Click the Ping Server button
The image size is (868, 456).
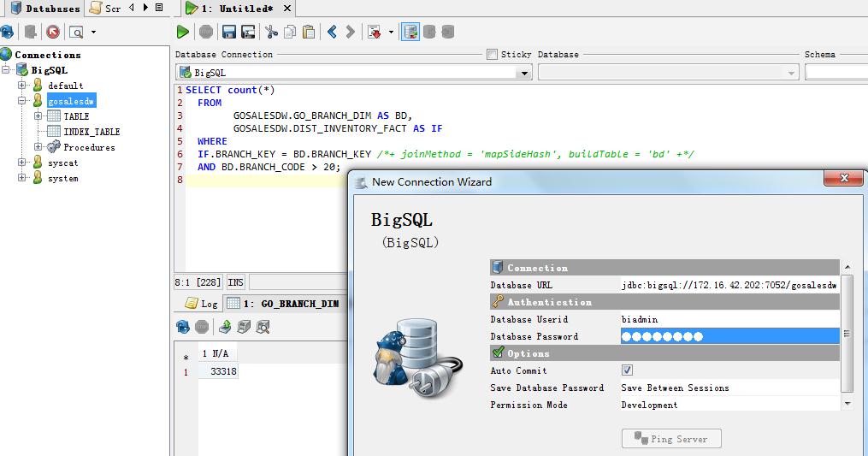point(671,438)
